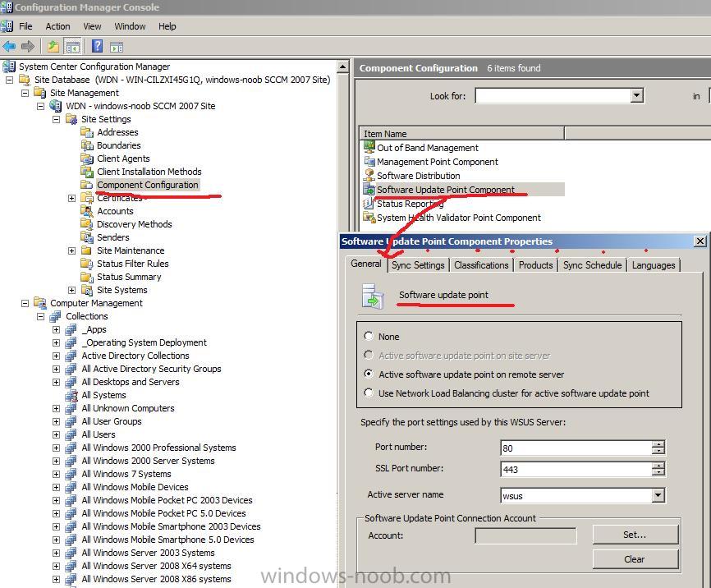Switch to the Classifications tab

pos(481,265)
